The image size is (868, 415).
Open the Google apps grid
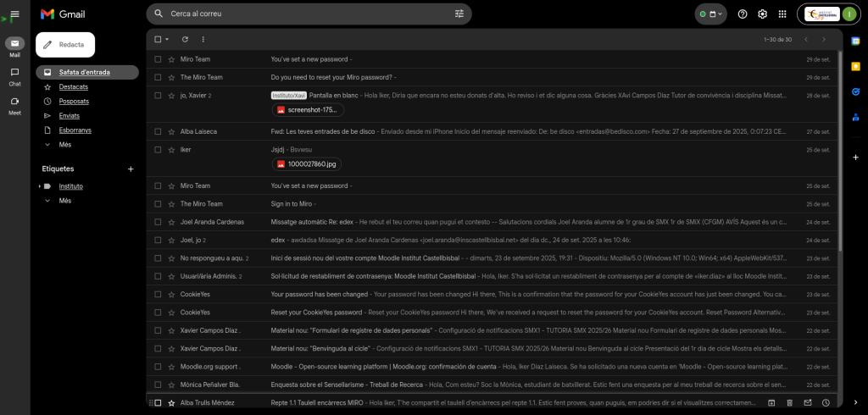(x=782, y=14)
